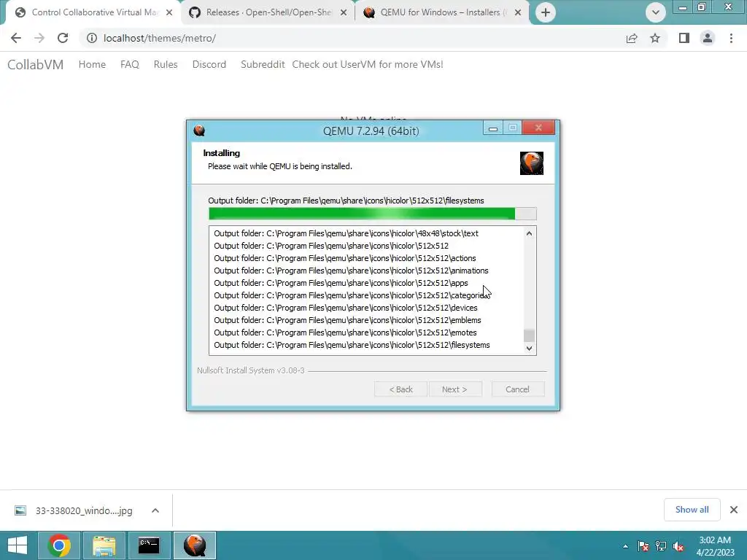The height and width of the screenshot is (560, 747).
Task: Open Chrome three-dot menu
Action: coord(731,38)
